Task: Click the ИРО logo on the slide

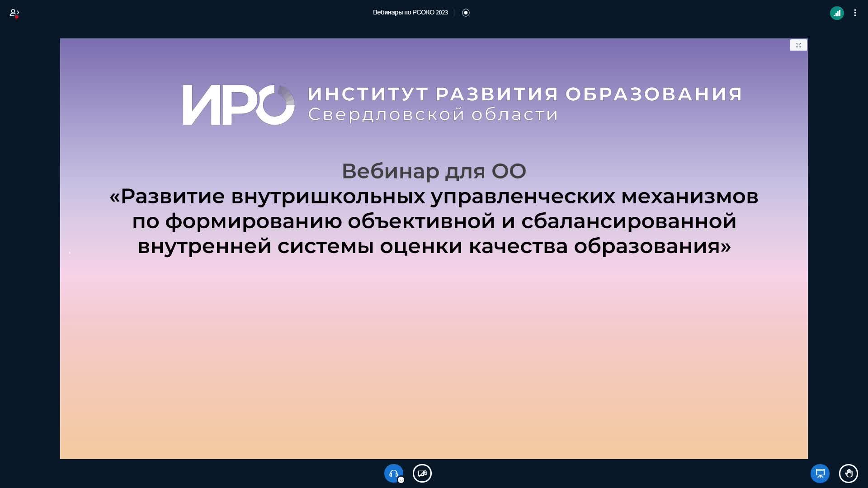Action: pos(238,105)
